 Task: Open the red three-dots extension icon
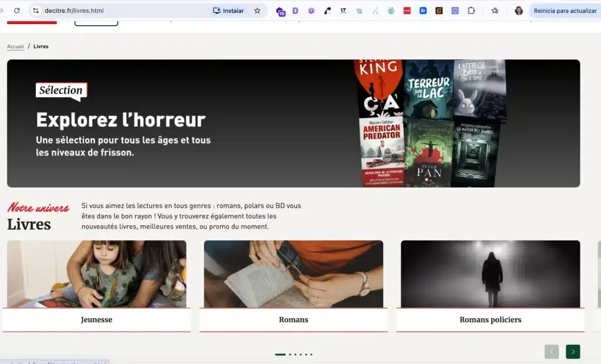[407, 11]
